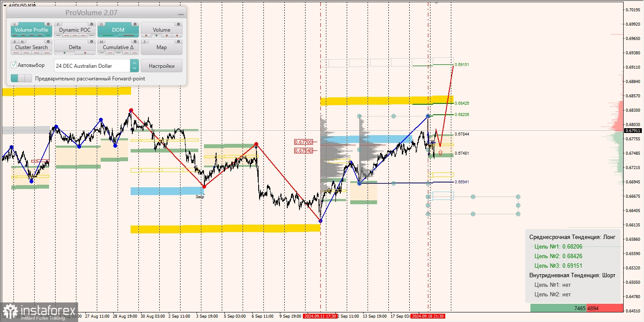Select the 2024.09.11 17:30 time marker
This screenshot has height=322, width=644.
[320, 316]
